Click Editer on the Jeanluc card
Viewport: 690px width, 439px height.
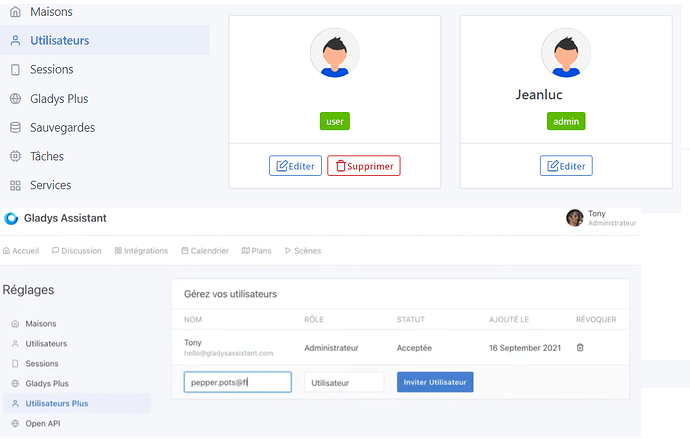[566, 166]
